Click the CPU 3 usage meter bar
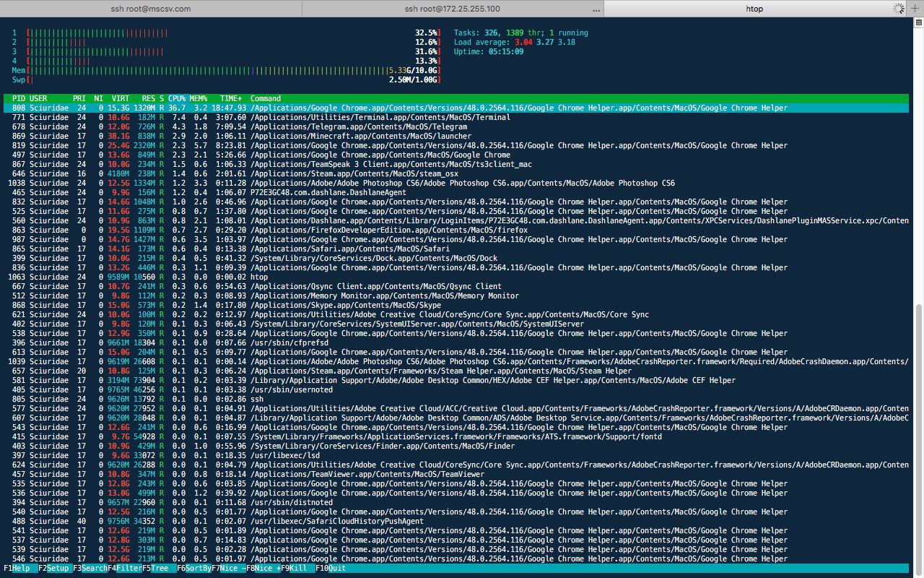Viewport: 924px width, 578px height. coord(232,52)
